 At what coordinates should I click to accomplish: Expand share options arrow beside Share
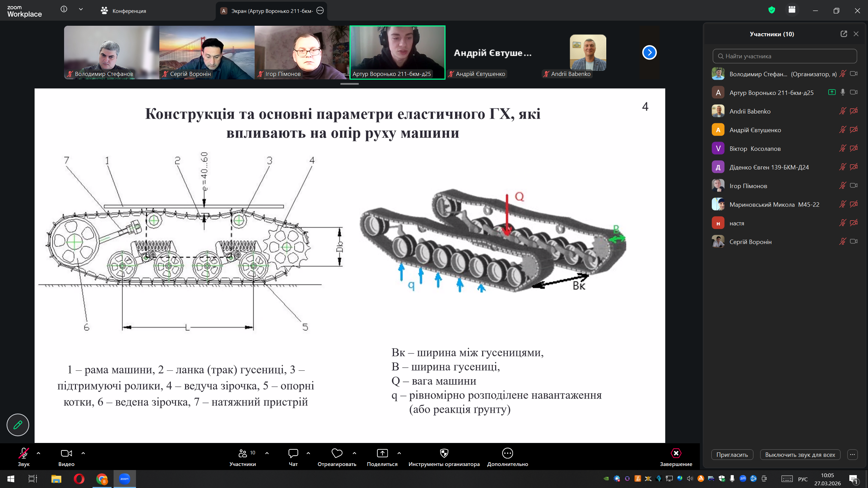[x=399, y=453]
